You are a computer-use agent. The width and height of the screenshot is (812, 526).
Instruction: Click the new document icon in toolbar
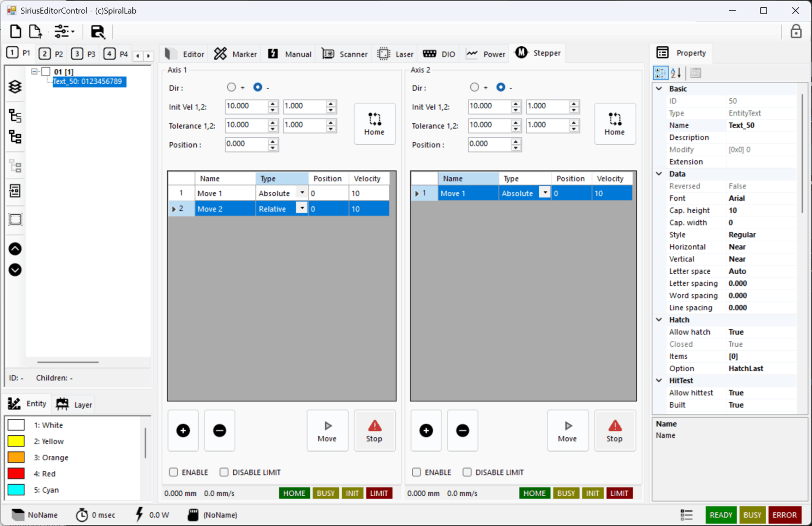click(16, 32)
